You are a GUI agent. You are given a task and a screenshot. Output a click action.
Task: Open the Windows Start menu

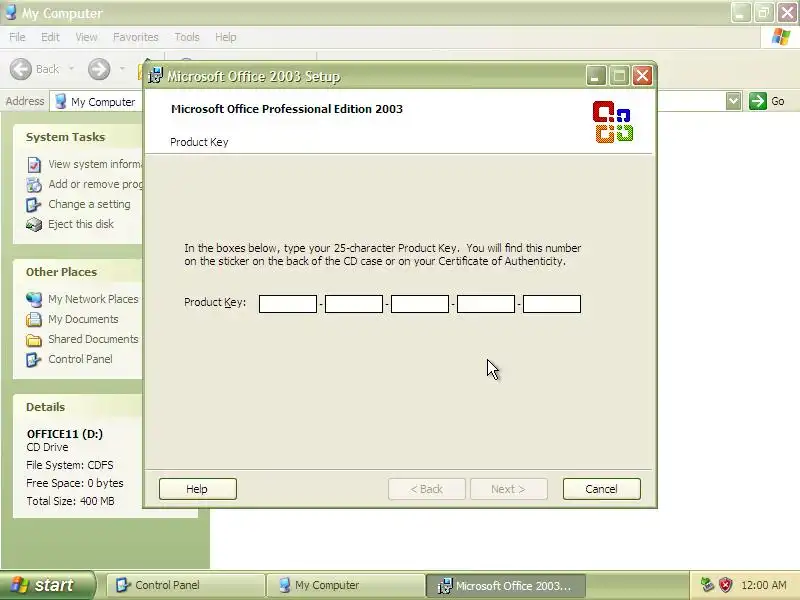[x=47, y=585]
